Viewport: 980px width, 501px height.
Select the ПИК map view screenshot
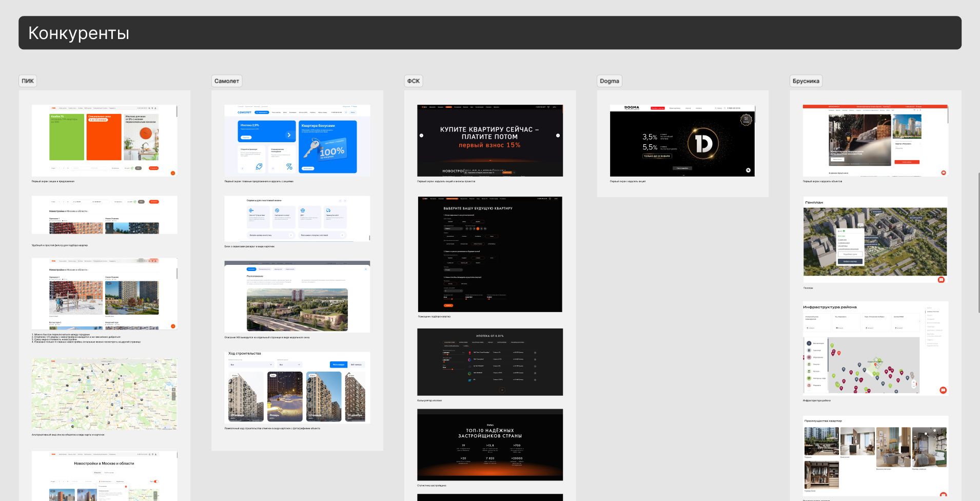tap(104, 394)
